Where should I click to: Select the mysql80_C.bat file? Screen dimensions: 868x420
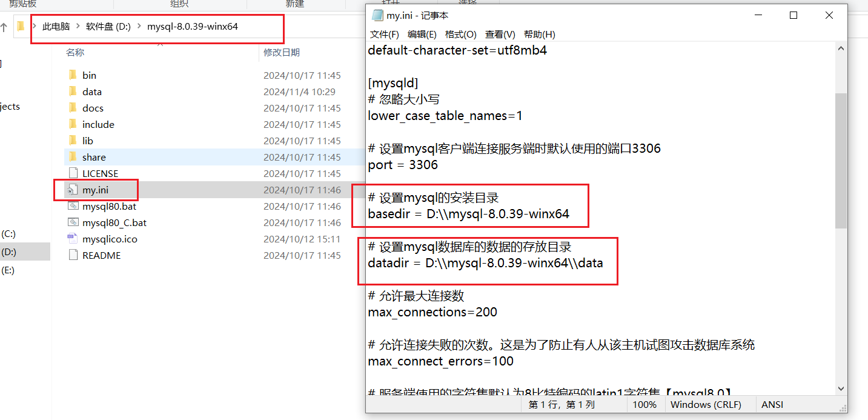pos(114,222)
